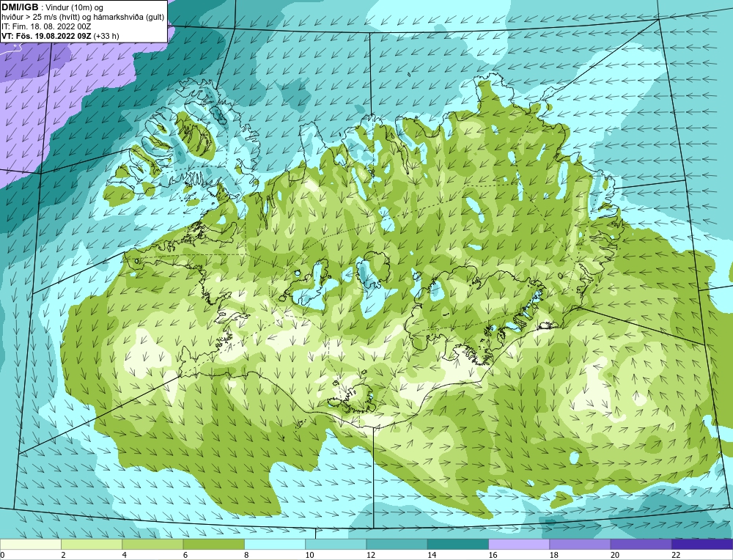This screenshot has width=733, height=560.
Task: Click the 10–12 m/s legend swatch
Action: 336,545
